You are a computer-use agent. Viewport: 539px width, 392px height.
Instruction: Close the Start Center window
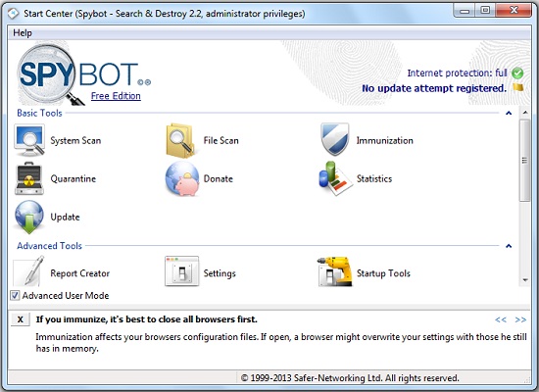click(x=514, y=11)
